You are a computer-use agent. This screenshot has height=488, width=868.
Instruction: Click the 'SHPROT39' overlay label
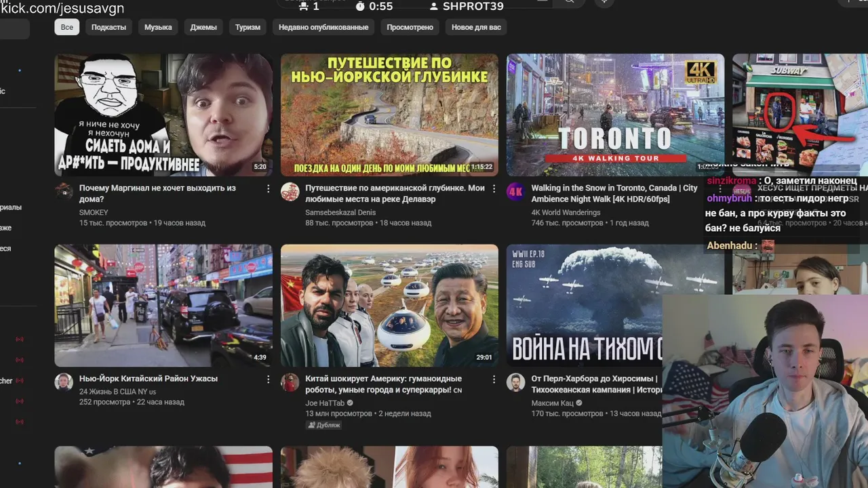[473, 6]
